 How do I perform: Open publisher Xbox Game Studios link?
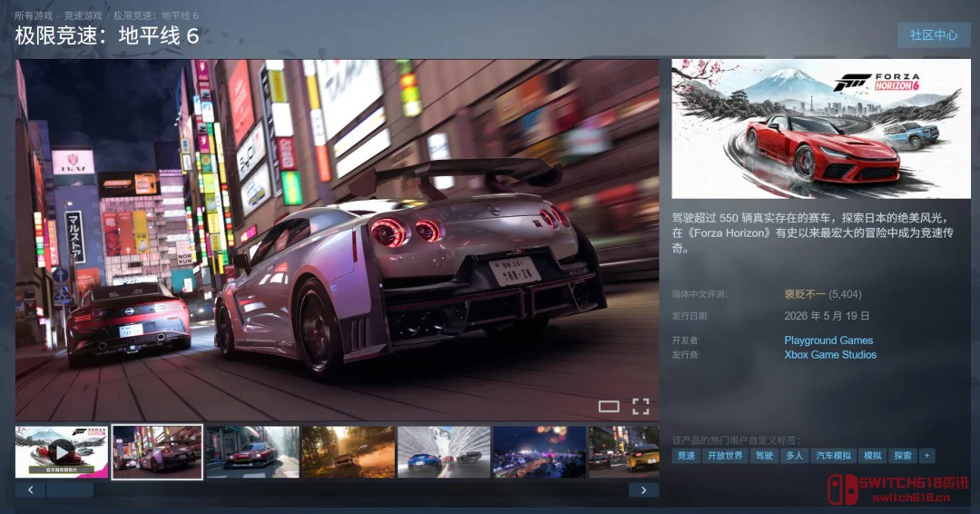pos(830,354)
